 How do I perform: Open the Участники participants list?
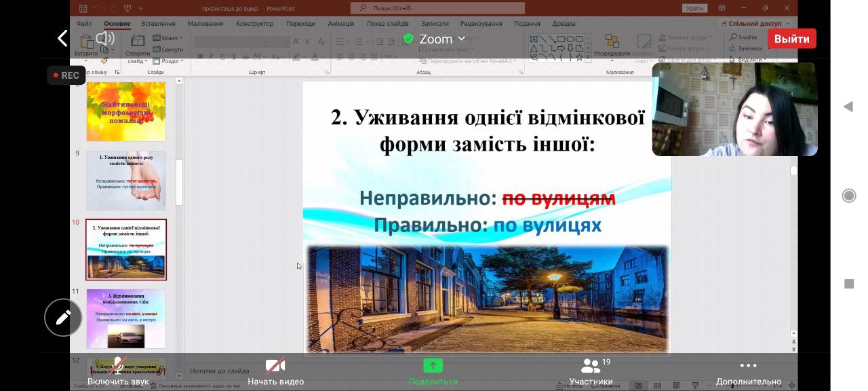click(x=591, y=372)
